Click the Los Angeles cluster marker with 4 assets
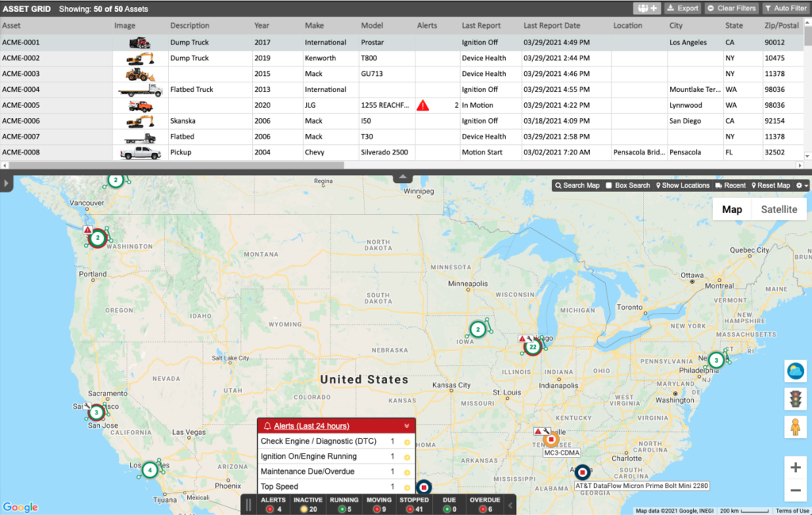 click(150, 470)
